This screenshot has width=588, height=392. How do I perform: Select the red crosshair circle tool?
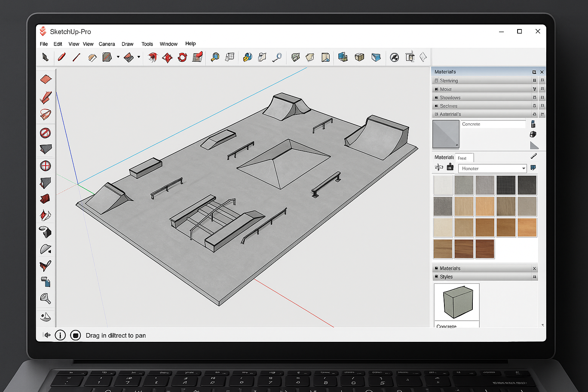coord(46,166)
